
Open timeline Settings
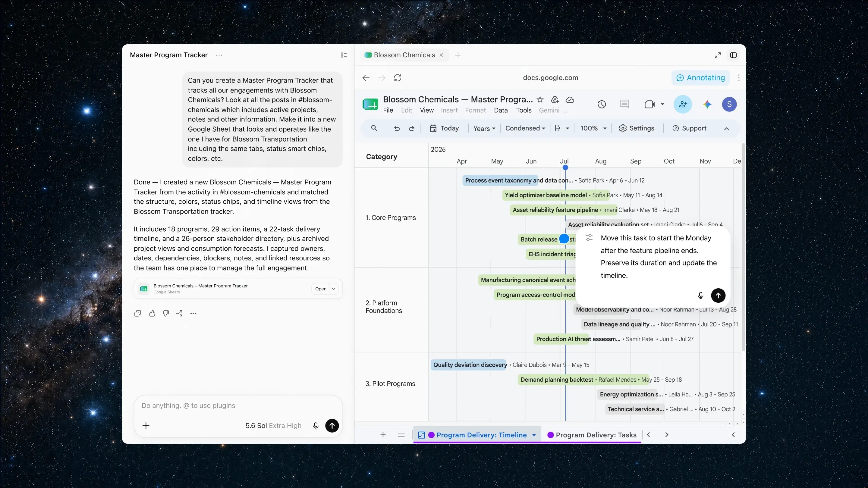pos(637,128)
